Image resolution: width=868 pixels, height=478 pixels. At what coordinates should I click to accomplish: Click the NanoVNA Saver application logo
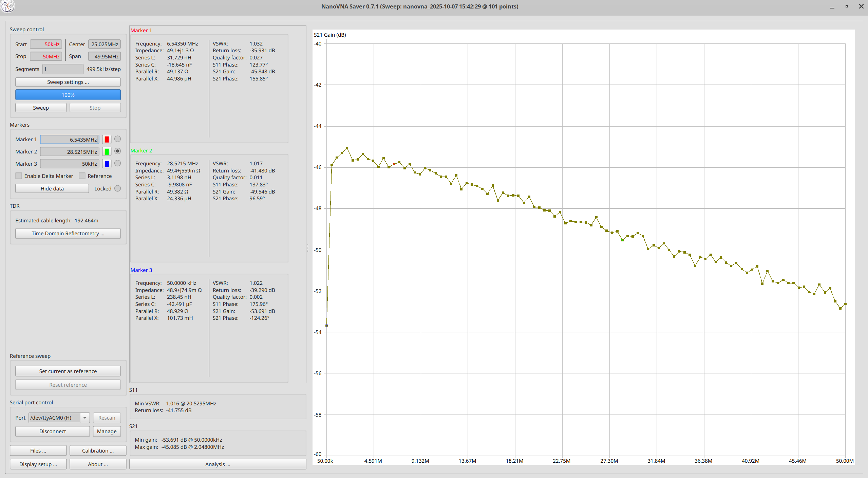pos(8,6)
